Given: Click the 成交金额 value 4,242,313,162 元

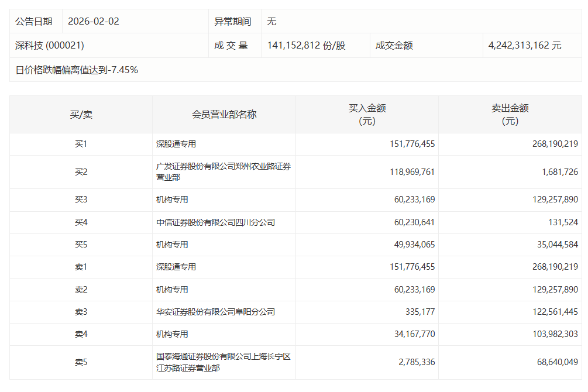Looking at the screenshot, I should pyautogui.click(x=525, y=46).
